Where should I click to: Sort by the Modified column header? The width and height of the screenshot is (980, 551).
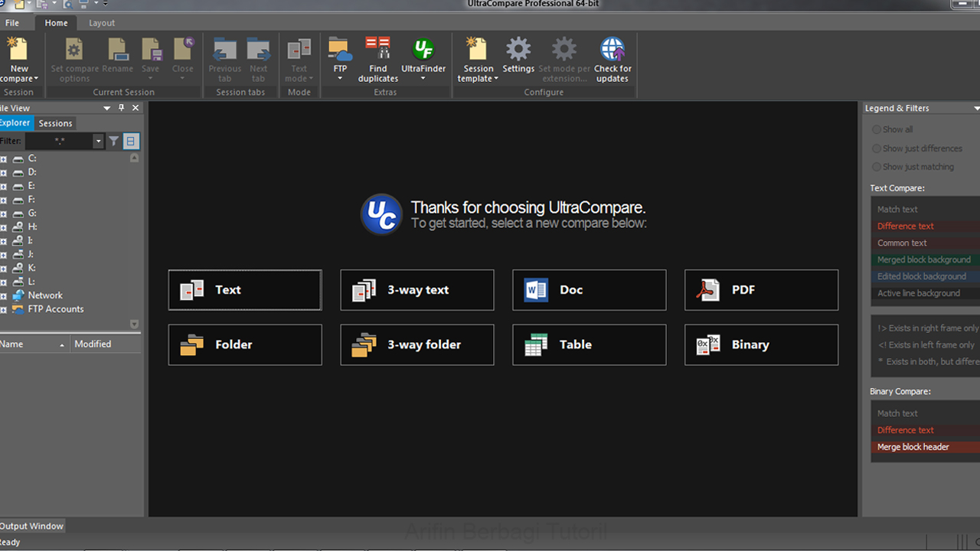coord(106,344)
